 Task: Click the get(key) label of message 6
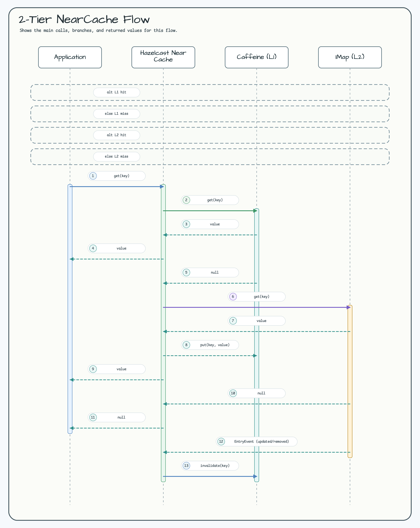point(261,297)
